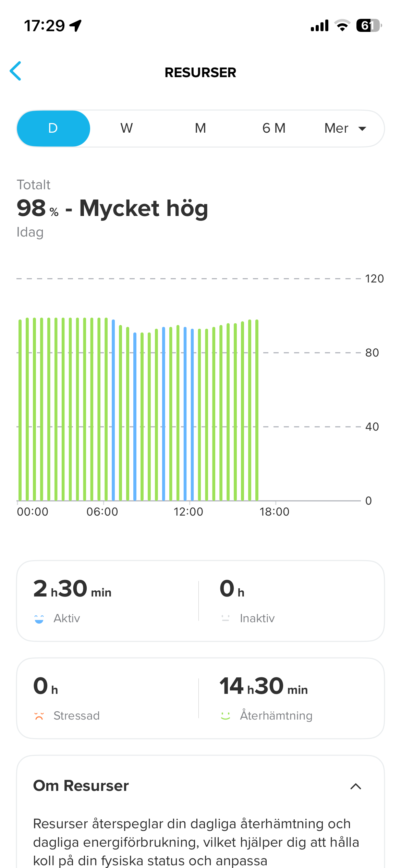Select the 6 M range tab

coord(274,128)
